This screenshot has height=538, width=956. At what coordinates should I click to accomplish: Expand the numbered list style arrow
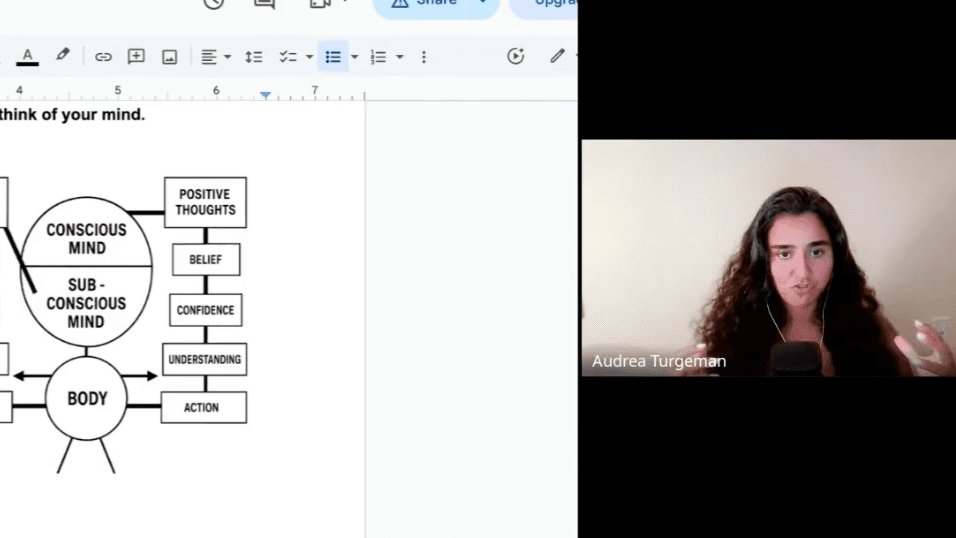pyautogui.click(x=399, y=57)
